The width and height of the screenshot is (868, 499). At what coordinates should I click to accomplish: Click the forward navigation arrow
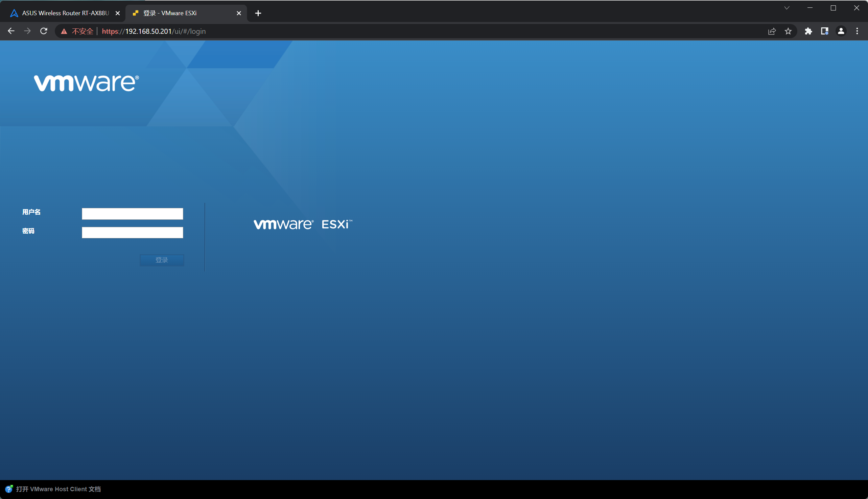(x=27, y=31)
